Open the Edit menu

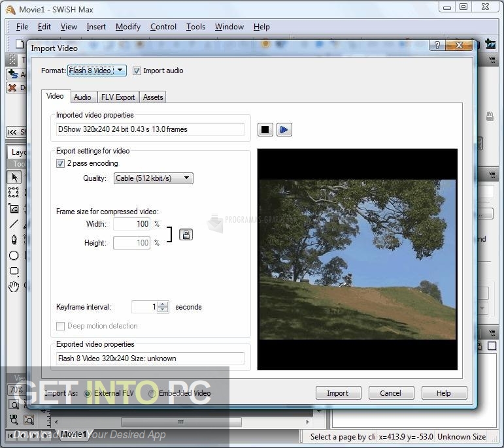pyautogui.click(x=44, y=27)
